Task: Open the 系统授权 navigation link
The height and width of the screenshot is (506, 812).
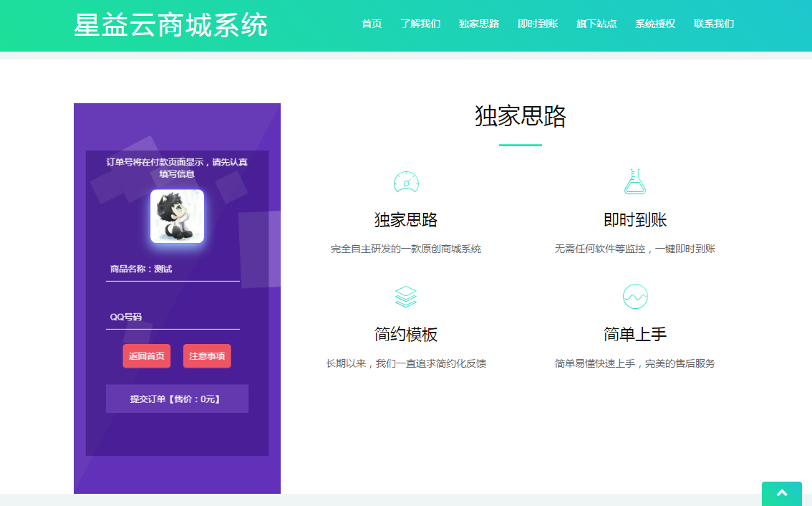Action: coord(655,24)
